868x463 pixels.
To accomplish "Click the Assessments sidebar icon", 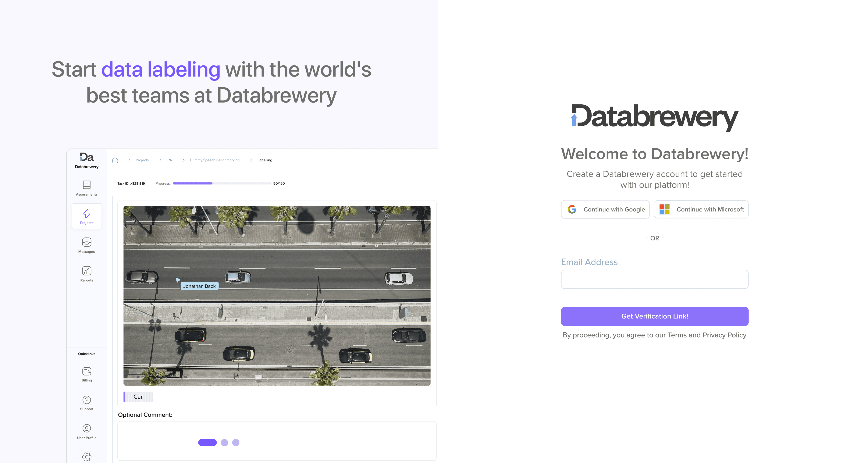I will pyautogui.click(x=87, y=185).
